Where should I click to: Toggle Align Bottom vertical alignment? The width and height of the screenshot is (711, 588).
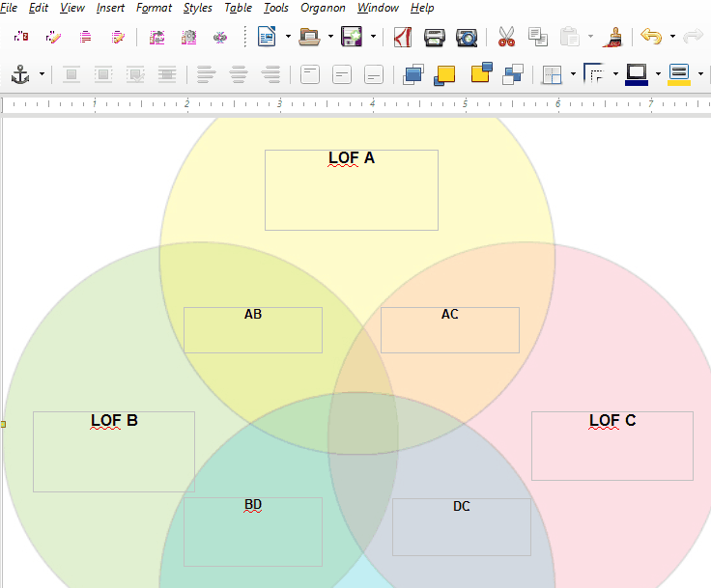374,74
